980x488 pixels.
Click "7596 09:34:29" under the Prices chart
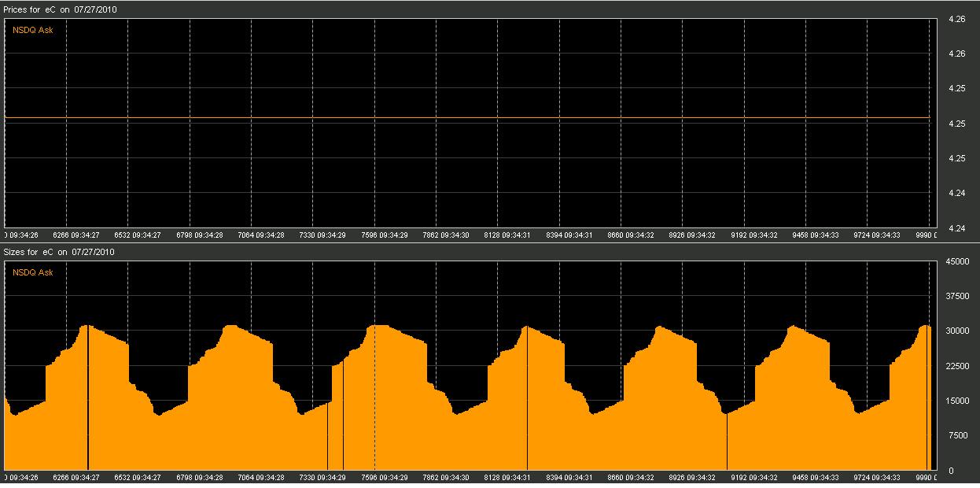click(x=385, y=235)
